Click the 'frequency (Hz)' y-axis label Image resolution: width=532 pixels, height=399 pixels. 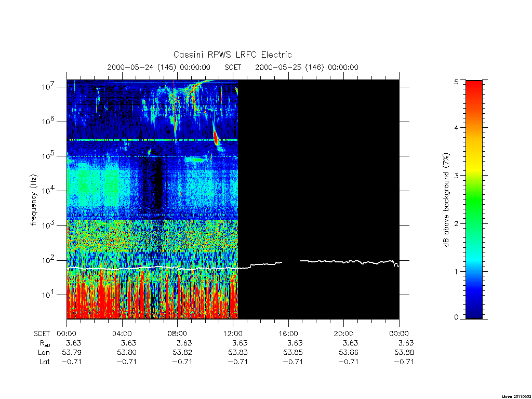[x=33, y=199]
